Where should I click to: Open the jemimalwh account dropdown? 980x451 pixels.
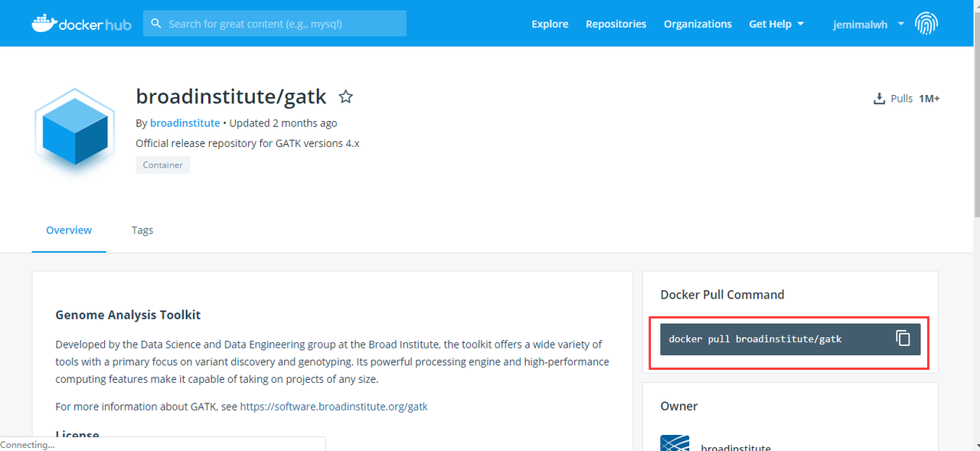869,24
